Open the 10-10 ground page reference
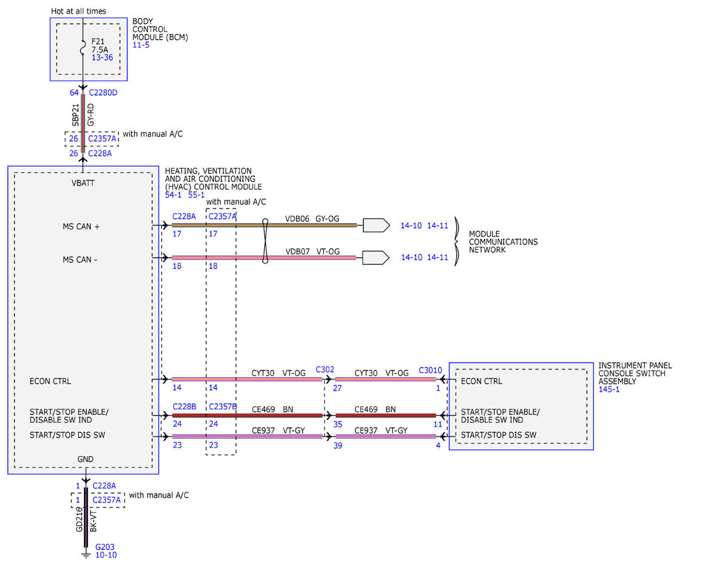 (106, 555)
